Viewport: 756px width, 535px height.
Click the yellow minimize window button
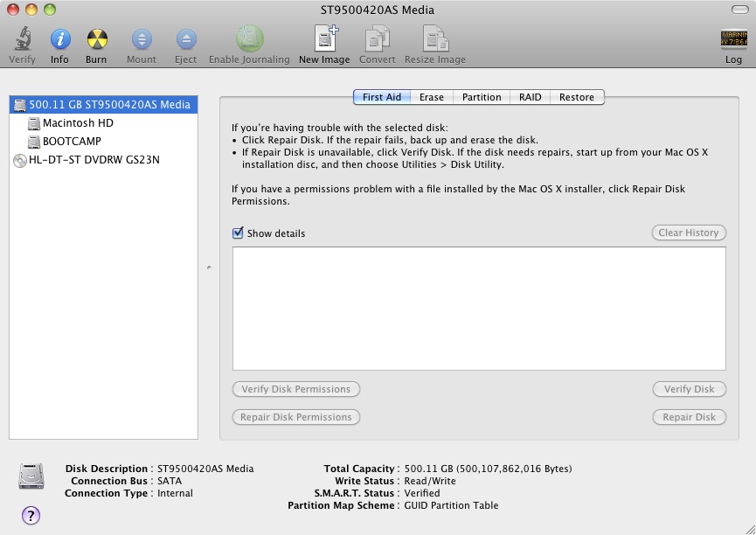(31, 9)
